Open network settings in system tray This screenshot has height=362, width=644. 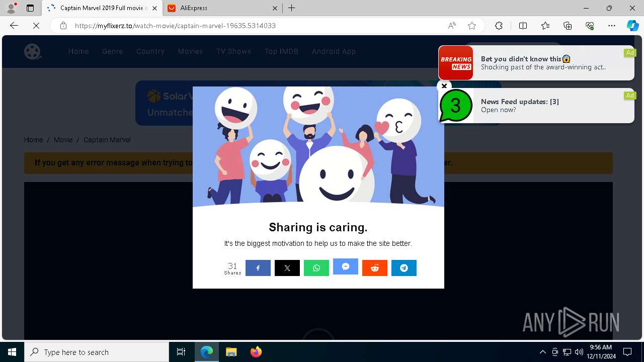[567, 352]
